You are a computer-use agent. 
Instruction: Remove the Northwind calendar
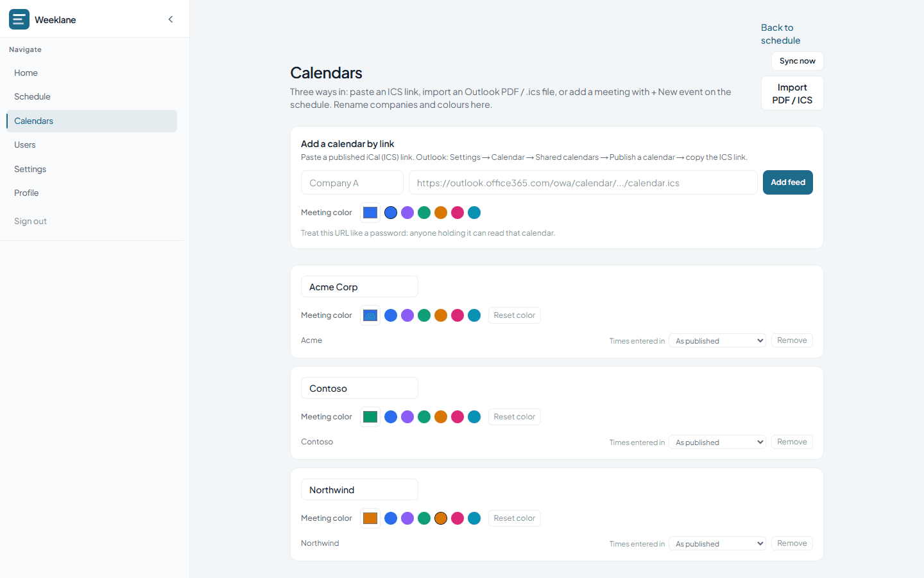coord(792,543)
